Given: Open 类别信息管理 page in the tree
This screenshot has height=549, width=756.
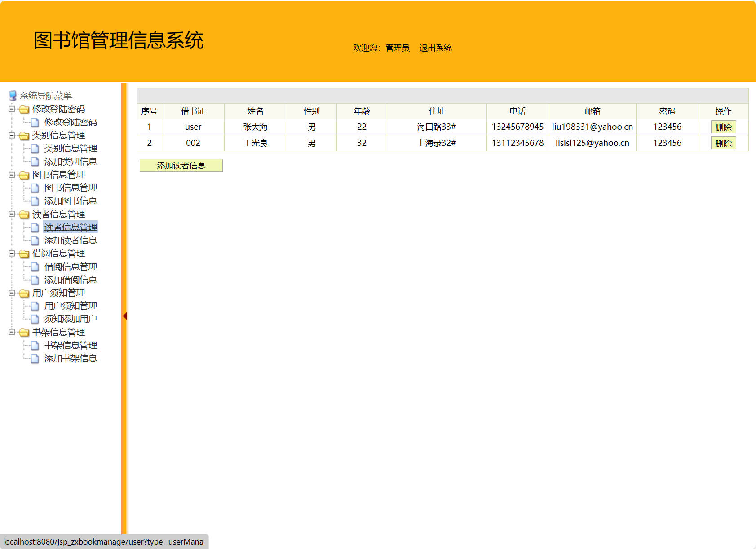Looking at the screenshot, I should click(x=71, y=148).
